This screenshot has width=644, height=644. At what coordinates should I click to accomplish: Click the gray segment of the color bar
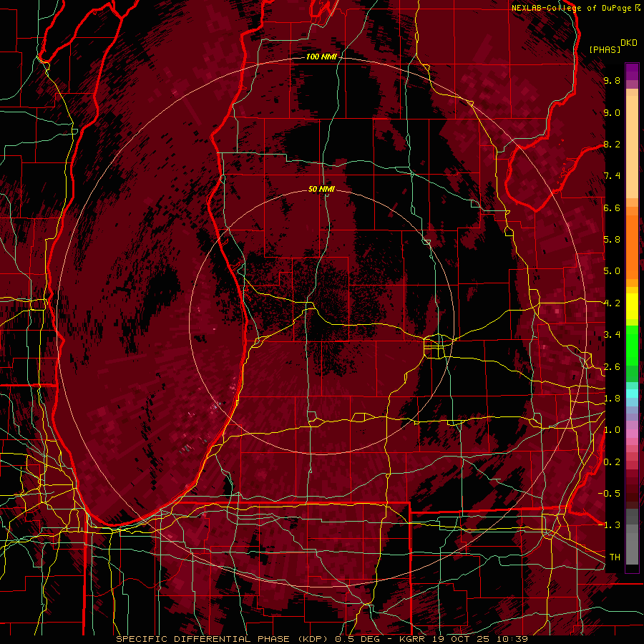tap(632, 537)
